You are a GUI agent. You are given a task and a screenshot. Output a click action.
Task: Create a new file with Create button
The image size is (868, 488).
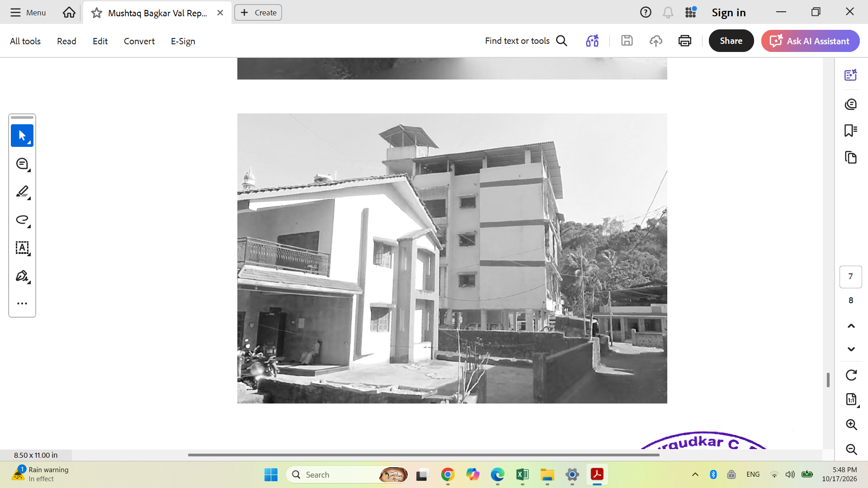click(x=258, y=13)
